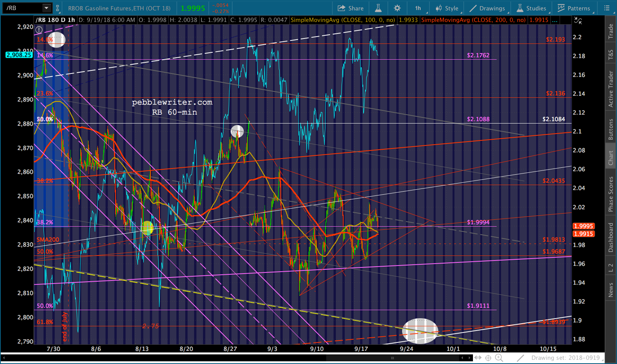617x364 pixels.
Task: Click the 8/13 date on time axis
Action: pos(142,349)
